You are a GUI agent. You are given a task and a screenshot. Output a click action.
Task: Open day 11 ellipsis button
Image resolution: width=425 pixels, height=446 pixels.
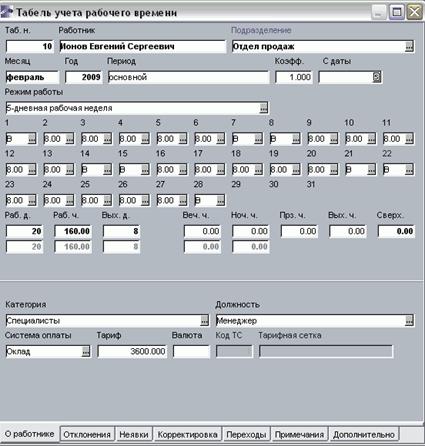pyautogui.click(x=409, y=139)
